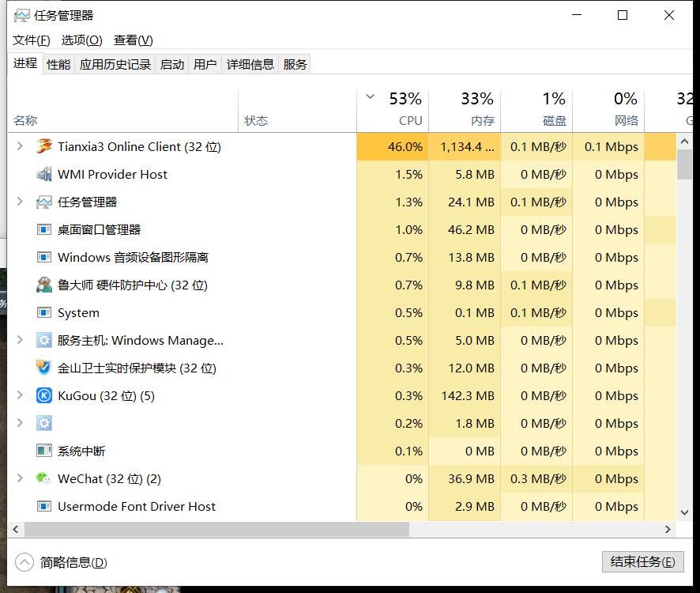
Task: Click the Task Manager title bar icon
Action: point(21,16)
